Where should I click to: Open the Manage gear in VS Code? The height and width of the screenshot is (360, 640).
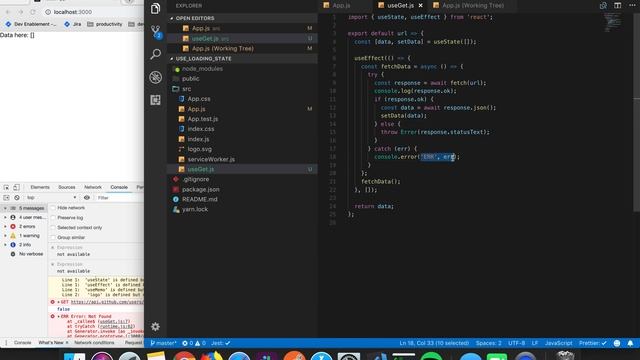point(155,327)
